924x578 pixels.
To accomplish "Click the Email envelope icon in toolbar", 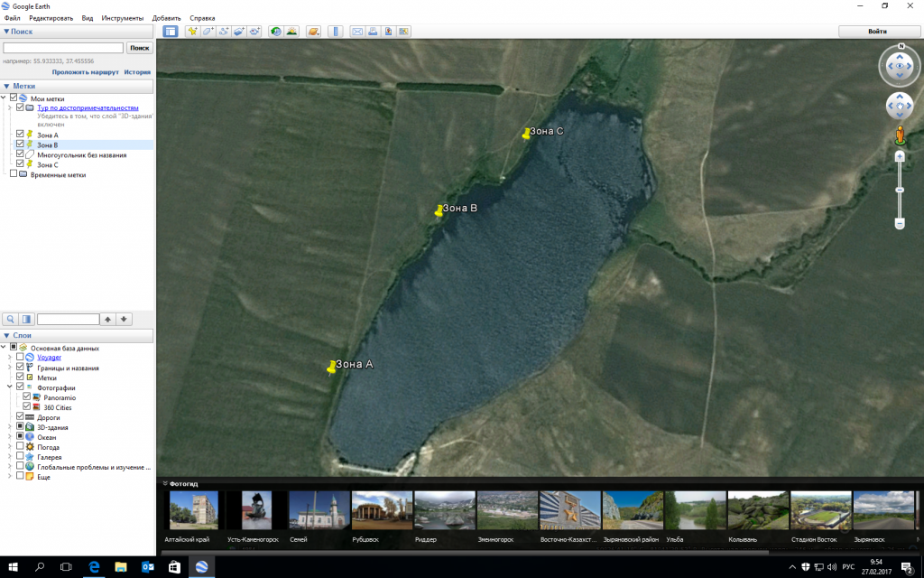I will tap(357, 32).
